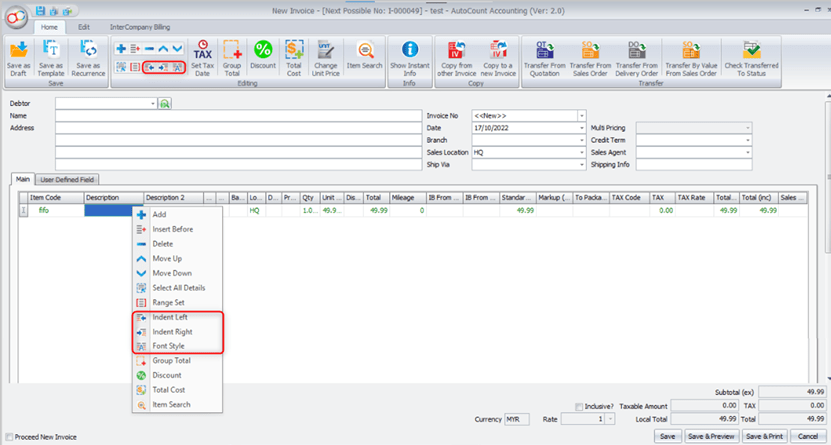Click the Cancel button
Screen dimensions: 831x445
808,436
